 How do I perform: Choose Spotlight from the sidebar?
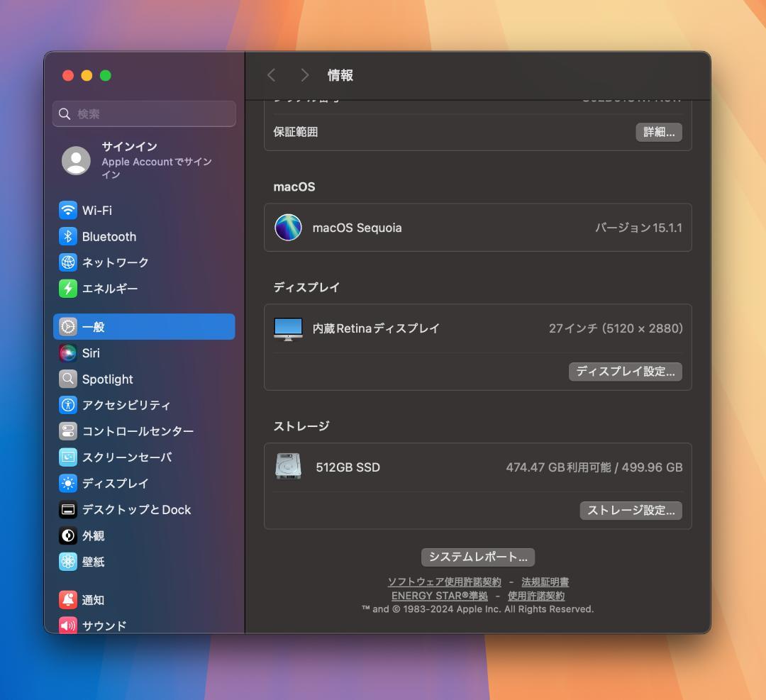point(144,379)
